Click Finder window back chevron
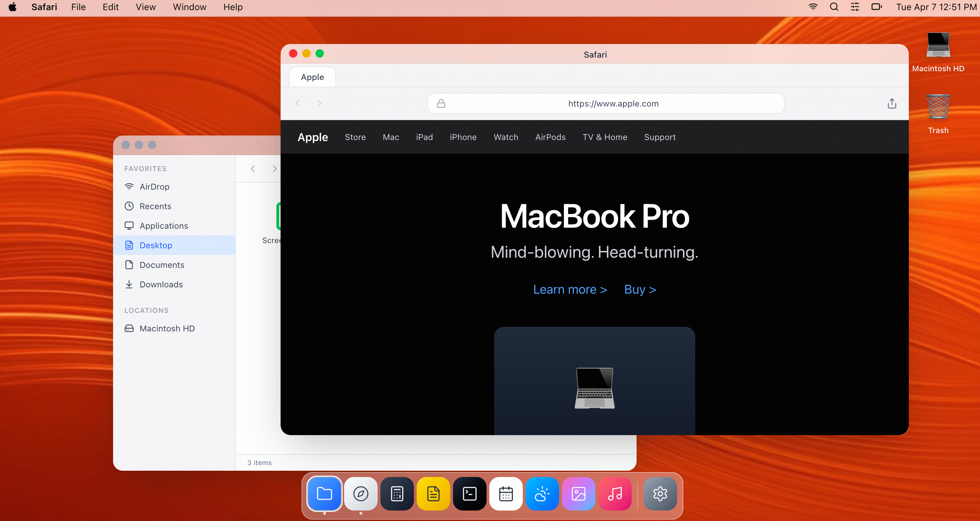 point(253,169)
